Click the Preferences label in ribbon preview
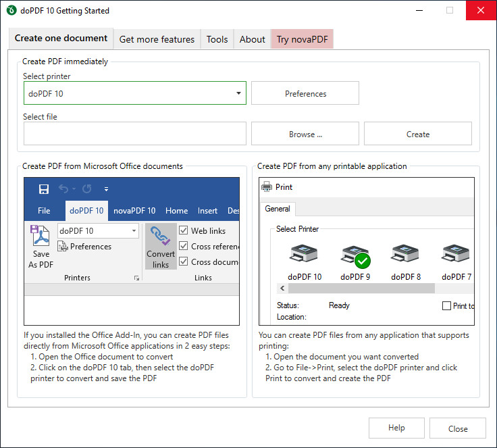The height and width of the screenshot is (448, 497). pos(90,247)
